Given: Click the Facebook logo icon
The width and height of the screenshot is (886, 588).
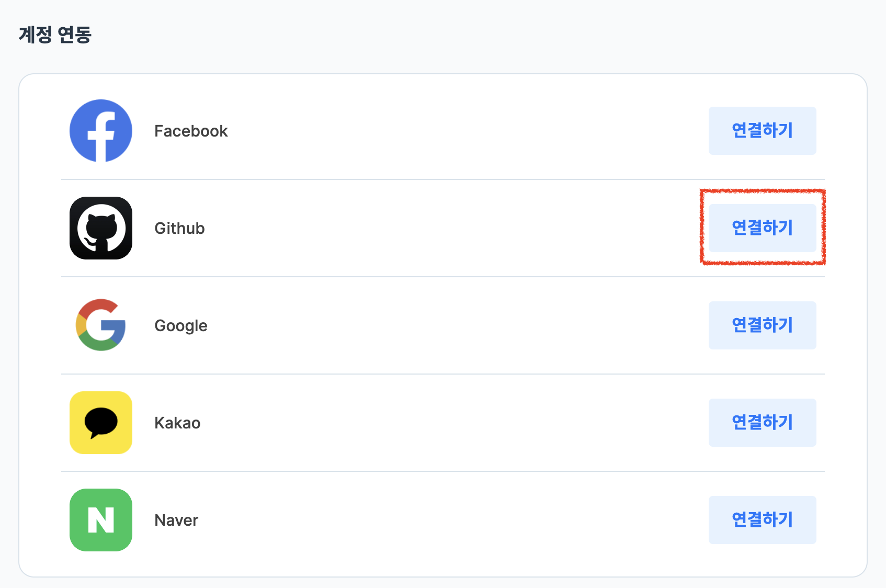Looking at the screenshot, I should pyautogui.click(x=101, y=131).
